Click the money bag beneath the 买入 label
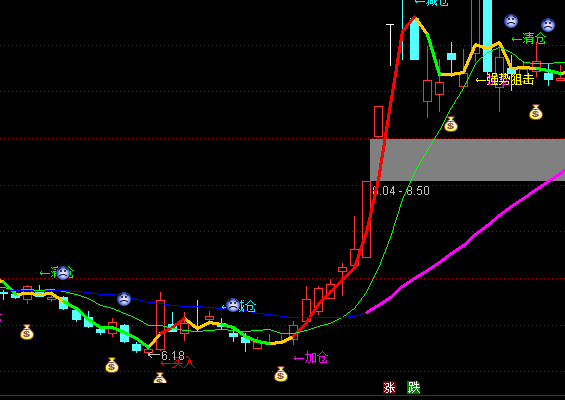The image size is (565, 400). pyautogui.click(x=160, y=378)
